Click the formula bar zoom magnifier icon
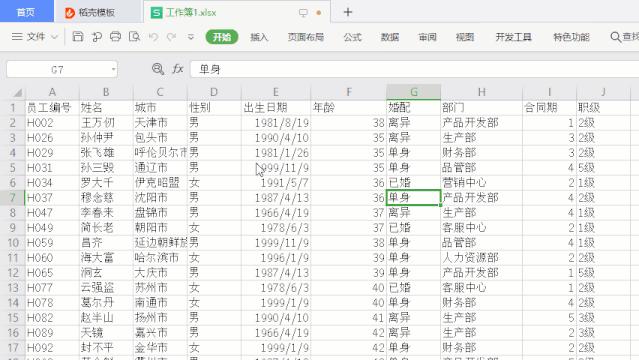 pyautogui.click(x=158, y=69)
